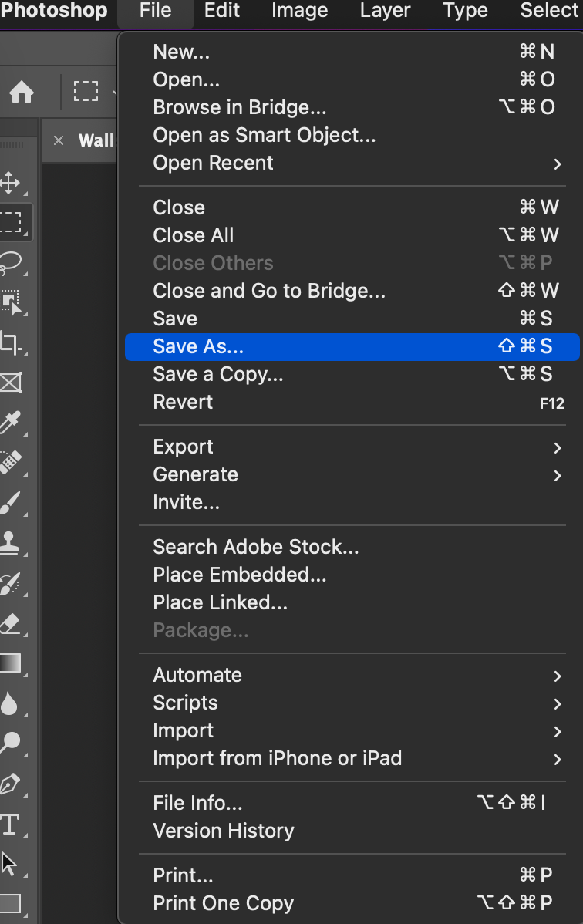The height and width of the screenshot is (924, 583).
Task: Select the Horizontal Type tool
Action: pyautogui.click(x=11, y=823)
